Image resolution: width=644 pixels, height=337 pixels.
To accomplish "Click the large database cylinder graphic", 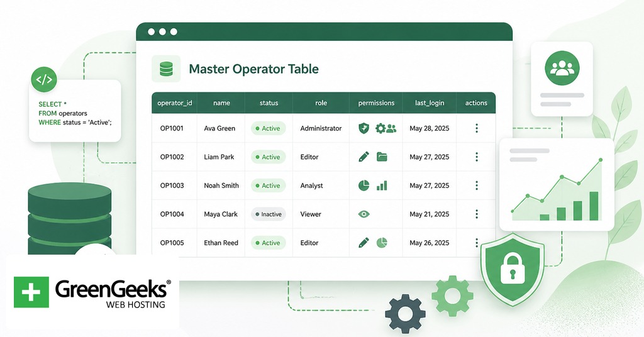I will 69,219.
